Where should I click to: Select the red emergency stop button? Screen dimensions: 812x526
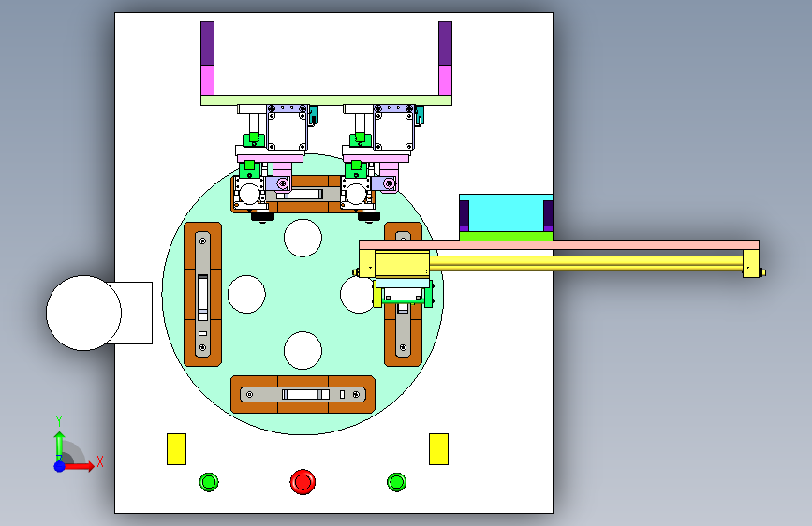coord(303,482)
